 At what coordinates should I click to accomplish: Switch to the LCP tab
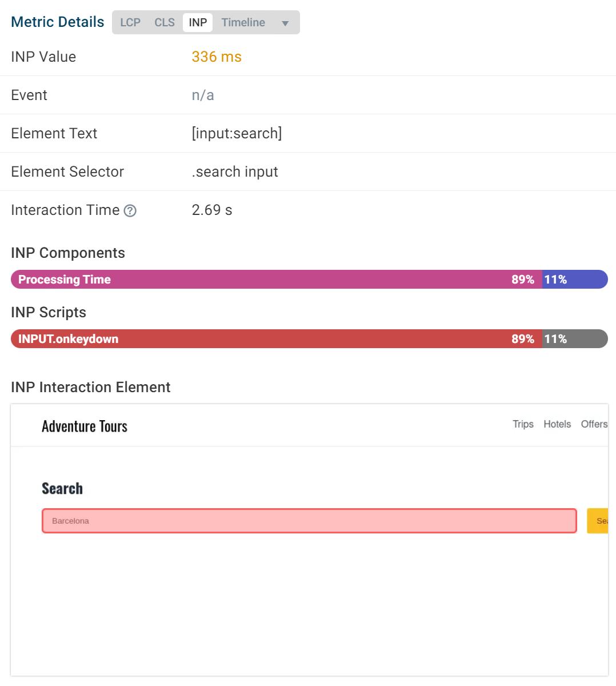130,22
